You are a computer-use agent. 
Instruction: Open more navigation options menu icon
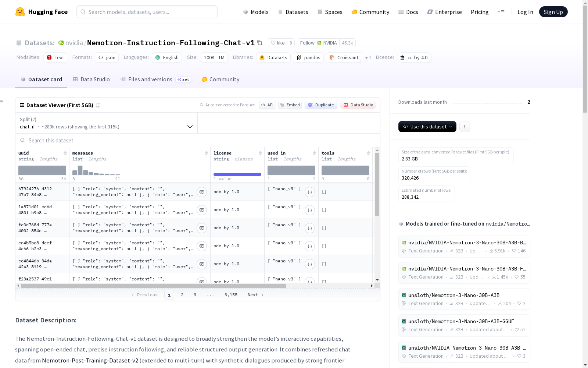(501, 12)
